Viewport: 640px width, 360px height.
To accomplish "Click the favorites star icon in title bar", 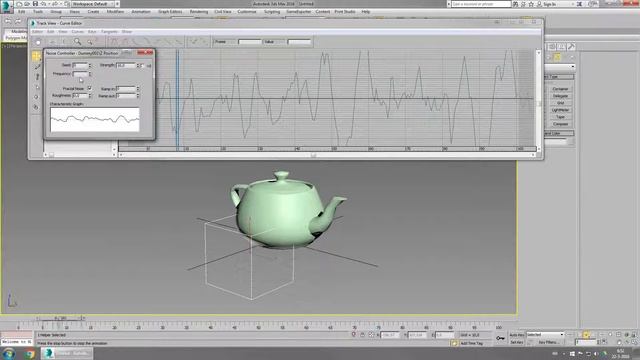I will pos(531,4).
